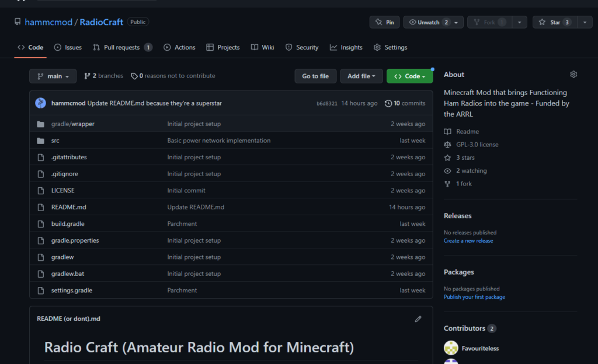Click the tag icon before reasons not to contribute
Screen dimensions: 598x364
coord(134,76)
